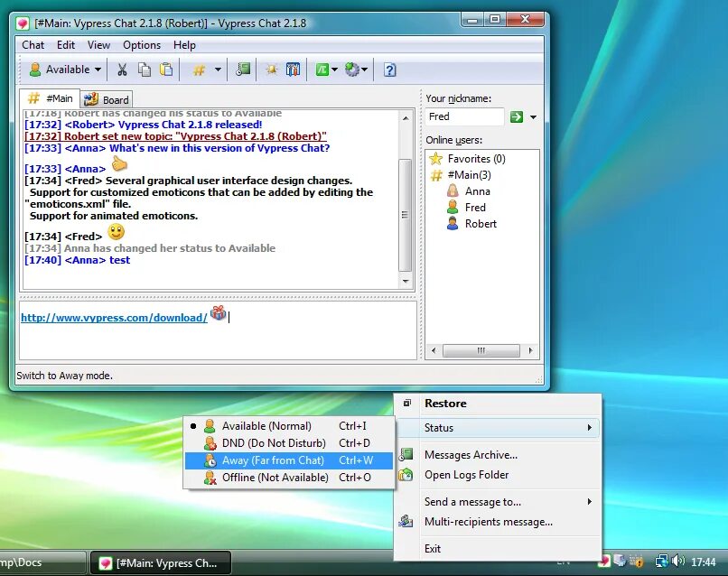Click the Favorites star icon in user list

coord(435,159)
